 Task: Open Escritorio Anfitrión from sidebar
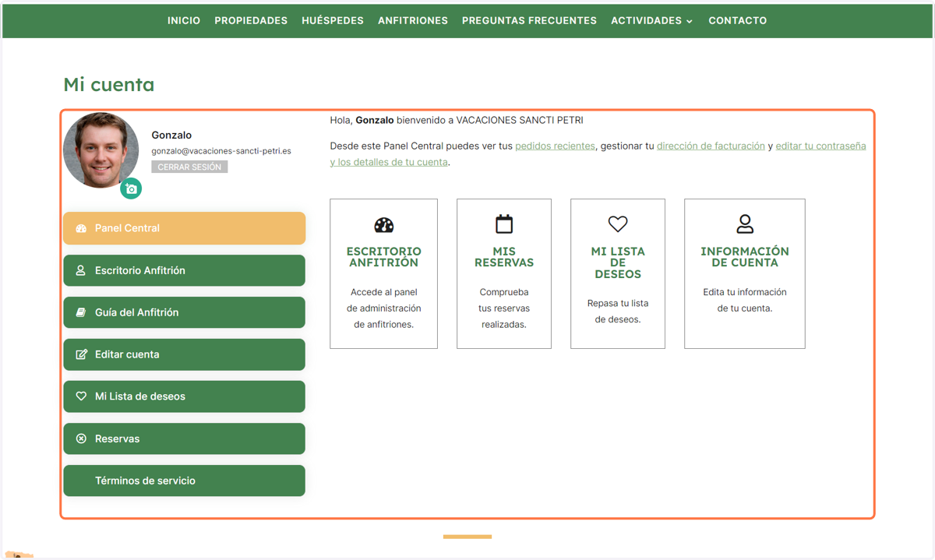point(184,270)
